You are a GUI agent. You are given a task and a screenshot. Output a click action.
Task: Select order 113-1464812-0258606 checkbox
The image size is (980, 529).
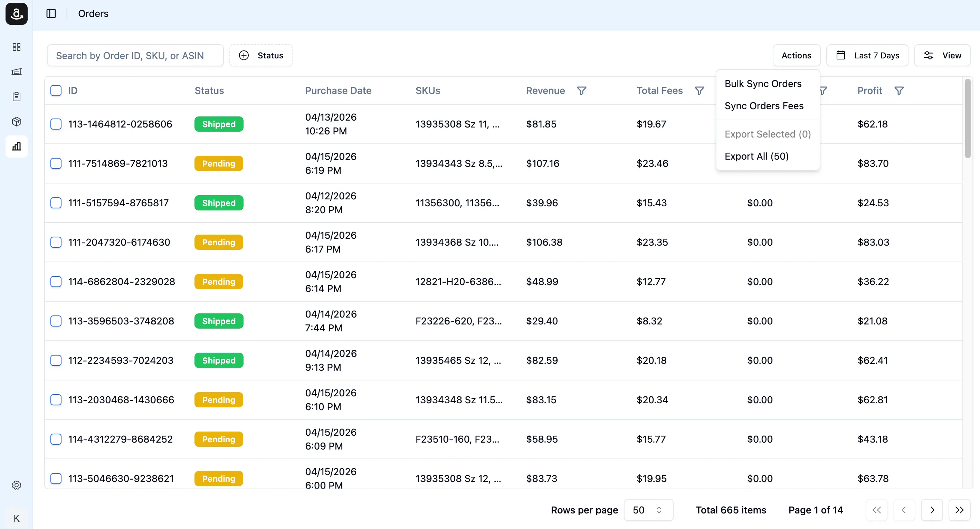click(56, 124)
